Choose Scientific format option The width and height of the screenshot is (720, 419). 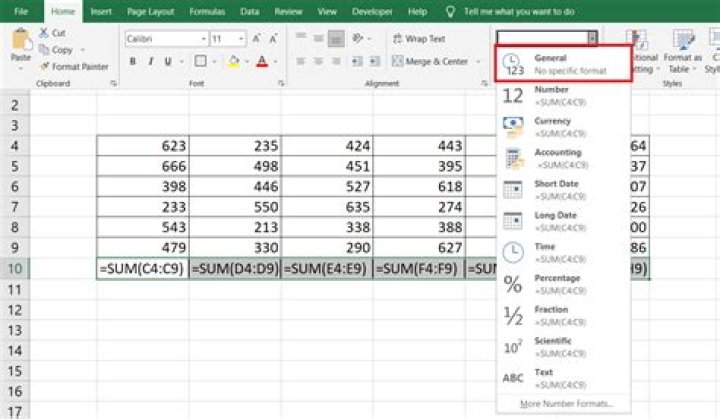click(563, 347)
